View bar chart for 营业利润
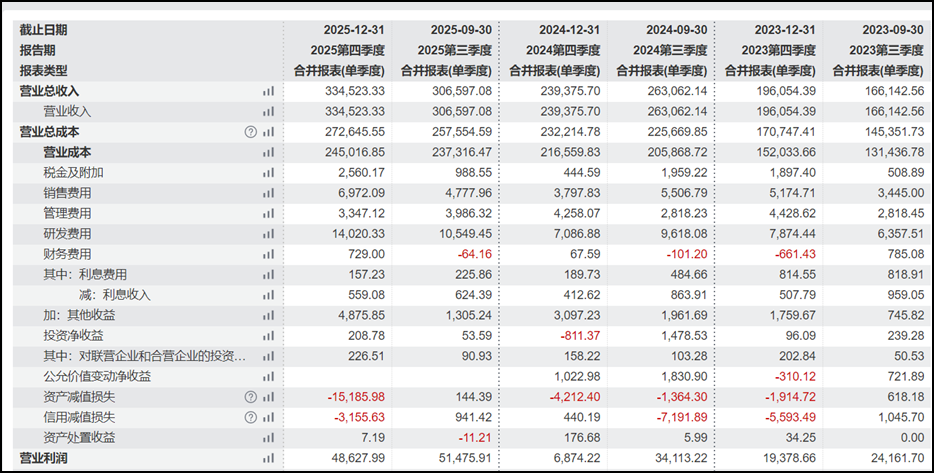This screenshot has height=473, width=934. pos(268,458)
